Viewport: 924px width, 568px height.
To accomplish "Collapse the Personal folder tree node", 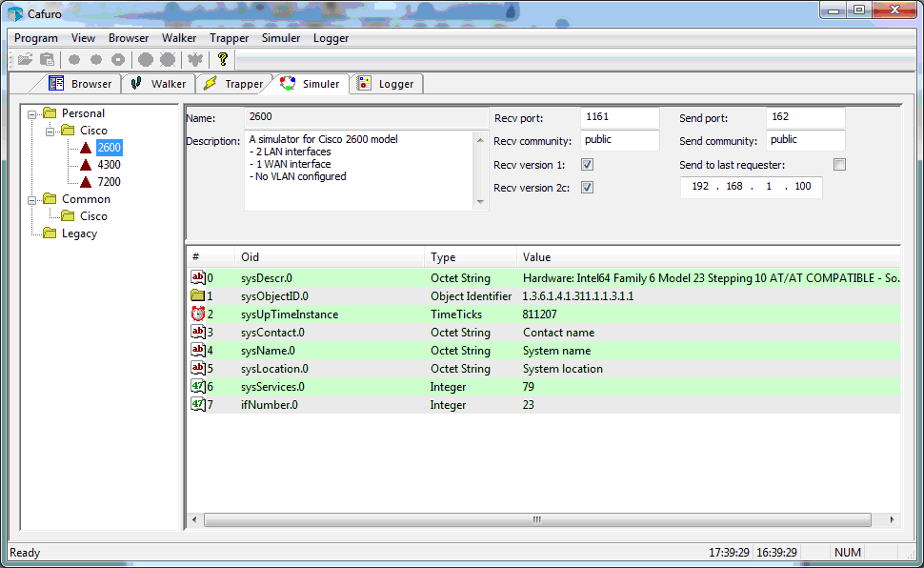I will (x=32, y=114).
